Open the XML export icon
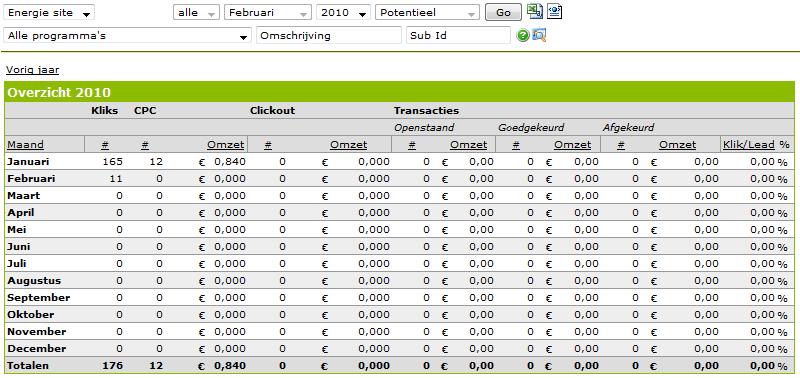The width and height of the screenshot is (800, 378). click(x=554, y=11)
